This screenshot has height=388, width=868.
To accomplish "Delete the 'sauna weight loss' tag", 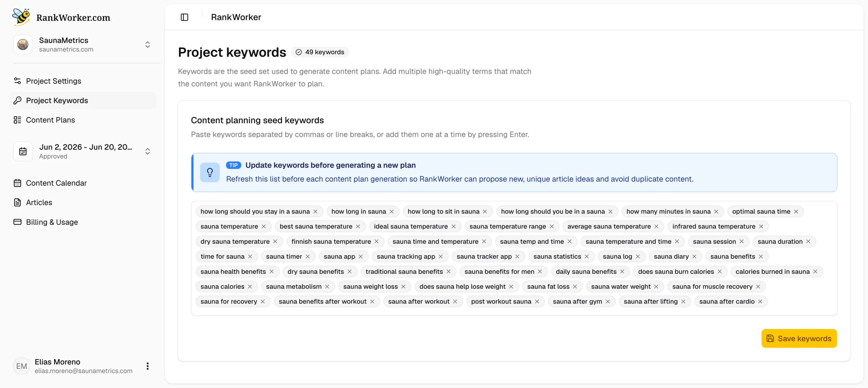I will click(403, 287).
